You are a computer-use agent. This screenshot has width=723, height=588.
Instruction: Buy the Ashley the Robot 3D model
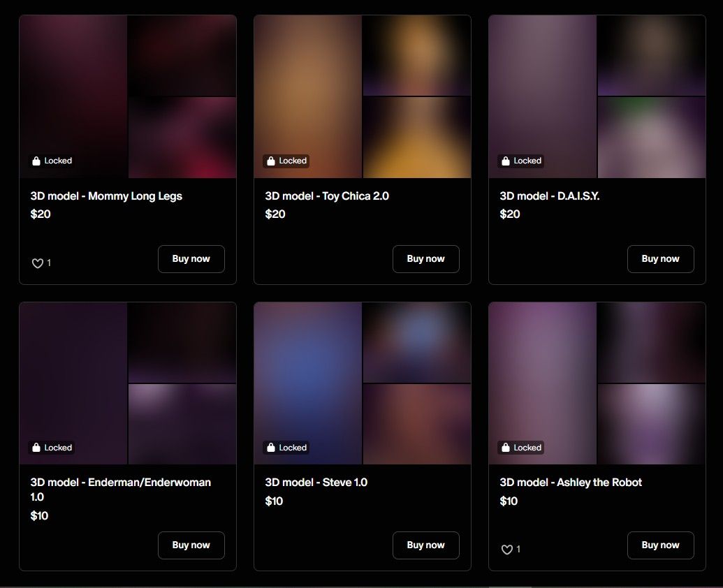click(x=660, y=545)
